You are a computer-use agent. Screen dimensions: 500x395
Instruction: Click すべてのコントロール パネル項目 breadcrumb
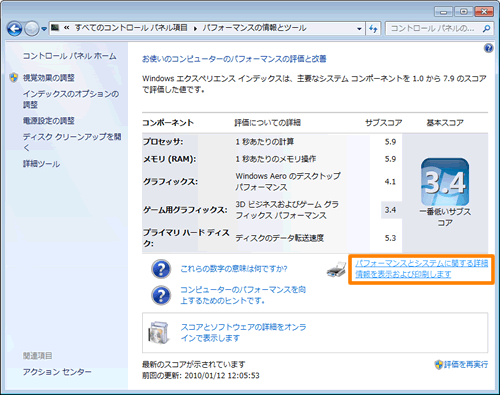[131, 28]
